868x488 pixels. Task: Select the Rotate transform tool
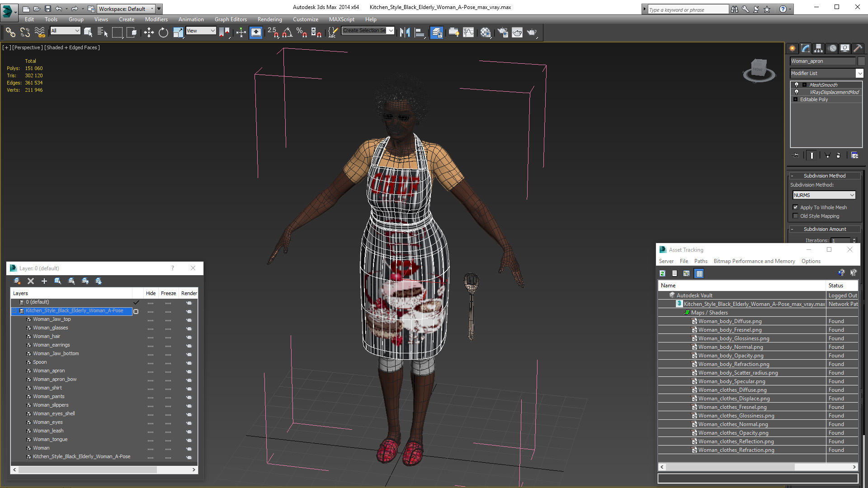163,32
